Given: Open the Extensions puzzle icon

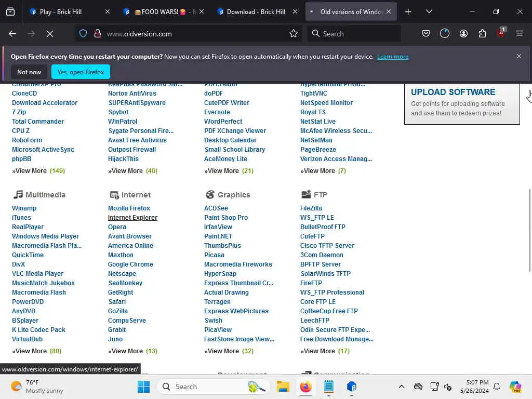Looking at the screenshot, I should click(x=482, y=34).
